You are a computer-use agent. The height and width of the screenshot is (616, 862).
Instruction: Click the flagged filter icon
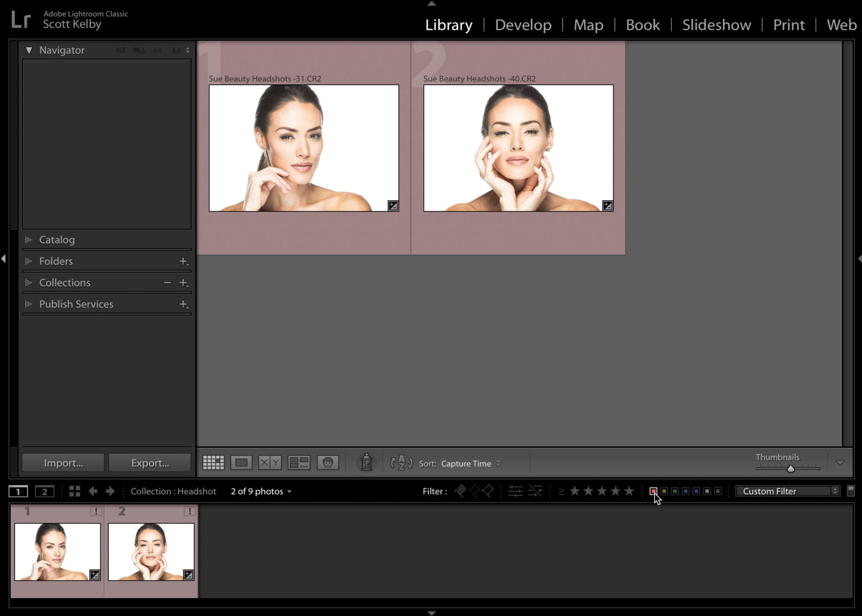(460, 491)
